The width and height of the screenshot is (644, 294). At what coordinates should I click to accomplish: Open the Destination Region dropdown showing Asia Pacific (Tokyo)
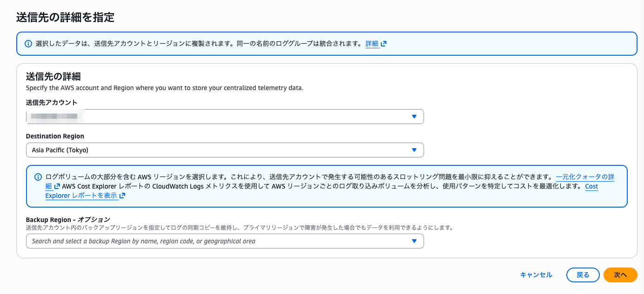225,150
